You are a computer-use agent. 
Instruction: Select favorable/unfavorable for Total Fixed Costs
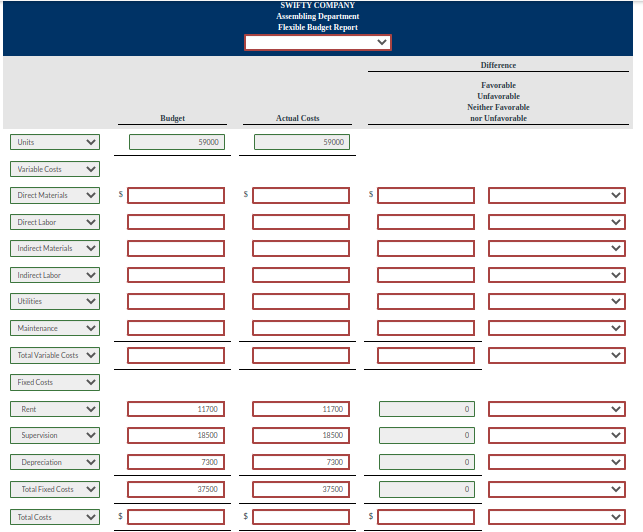[x=556, y=489]
